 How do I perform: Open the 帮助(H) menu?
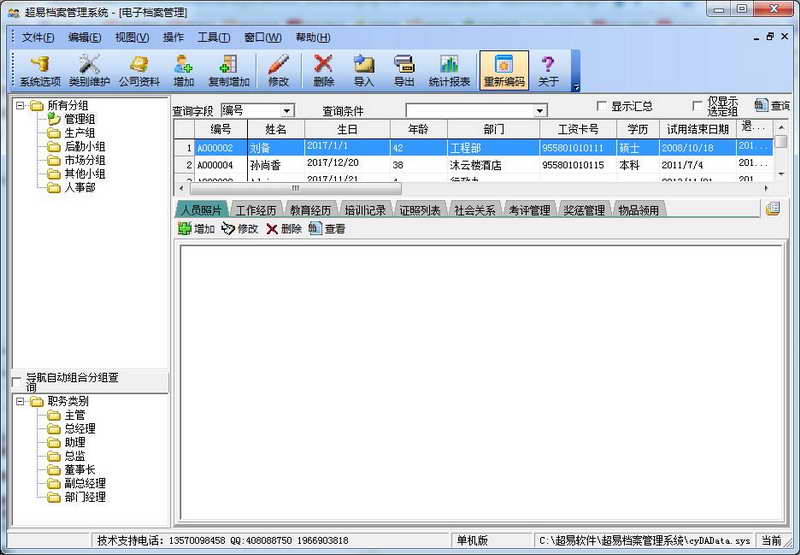(x=313, y=37)
